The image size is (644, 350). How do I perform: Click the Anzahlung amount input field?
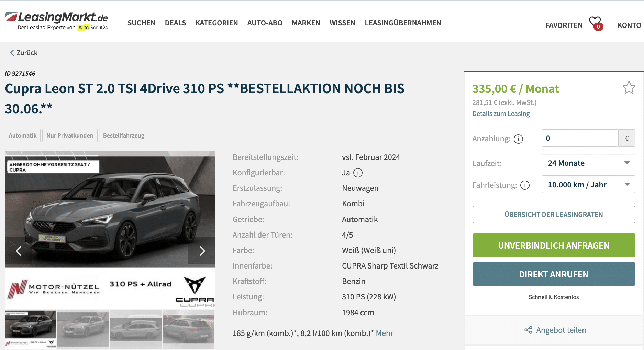click(x=580, y=138)
